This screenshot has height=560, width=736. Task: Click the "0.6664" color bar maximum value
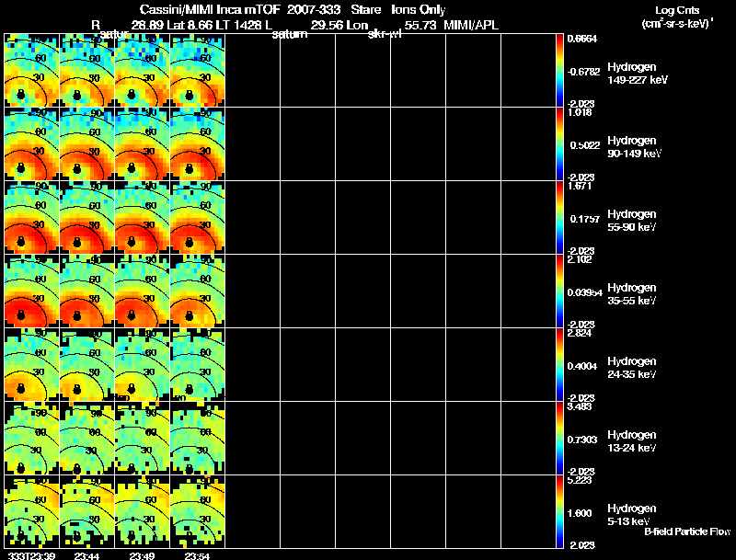click(582, 39)
